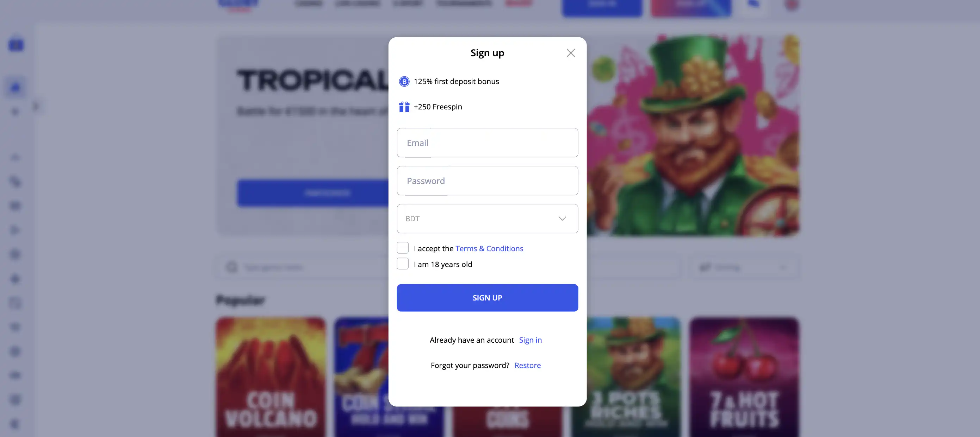Click the SIGN UP button
This screenshot has width=980, height=437.
pos(487,297)
